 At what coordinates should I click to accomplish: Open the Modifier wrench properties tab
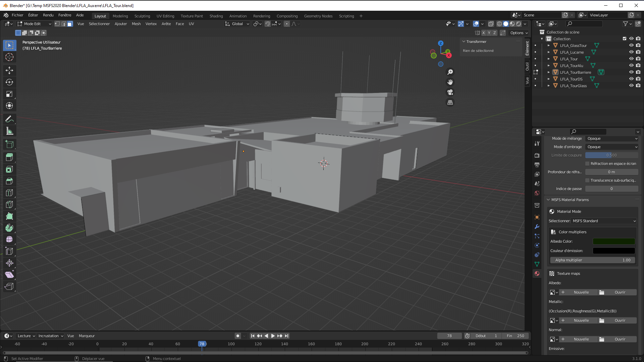pos(537,227)
